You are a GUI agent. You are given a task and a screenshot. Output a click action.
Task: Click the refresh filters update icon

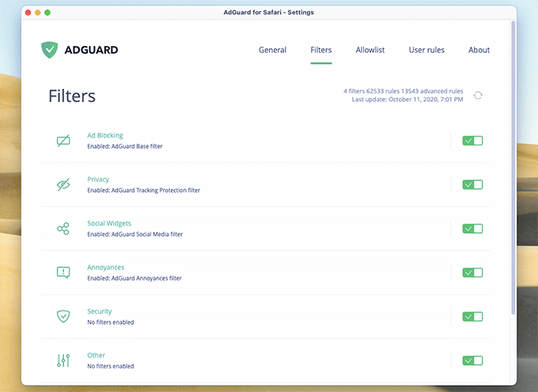click(478, 96)
